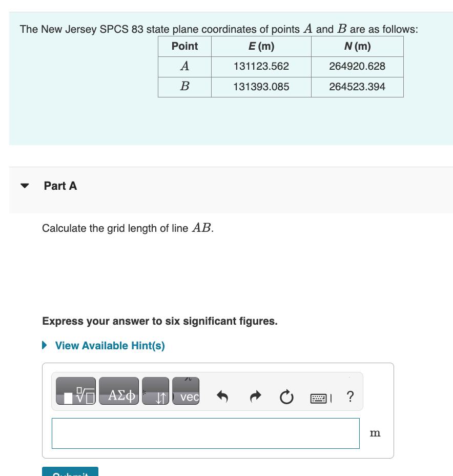This screenshot has height=476, width=453.
Task: Click the undo arrow in the answer toolbar
Action: click(x=222, y=396)
